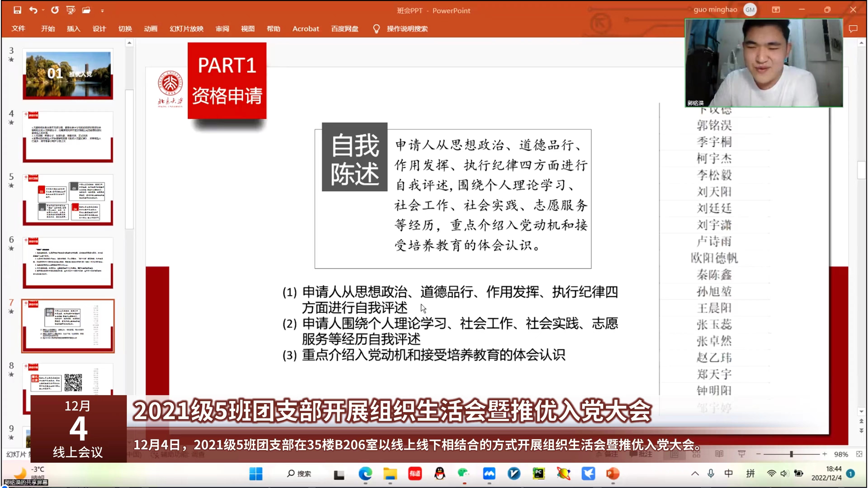Click the taskbar 搜索 search button

click(299, 474)
